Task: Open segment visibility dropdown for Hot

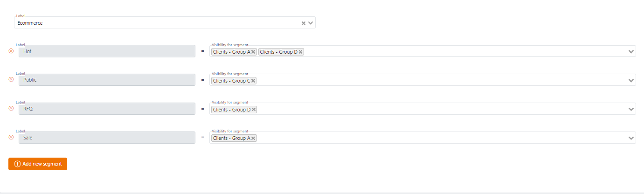Action: click(x=631, y=52)
